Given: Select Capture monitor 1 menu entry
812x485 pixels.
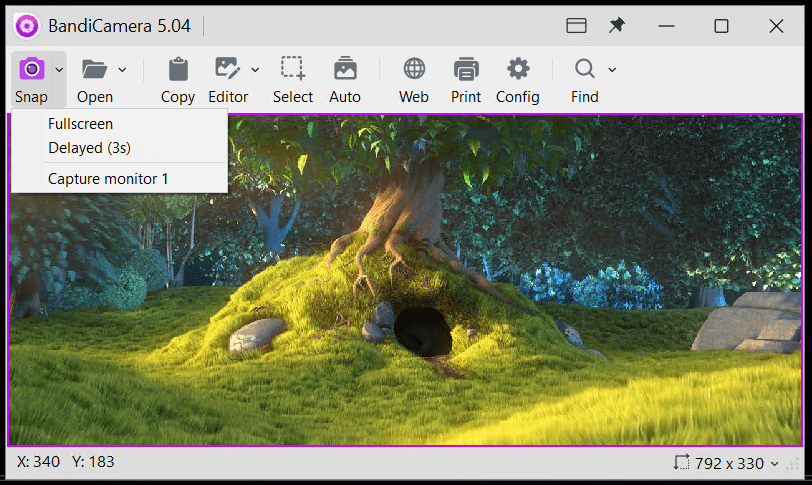Looking at the screenshot, I should (x=120, y=179).
